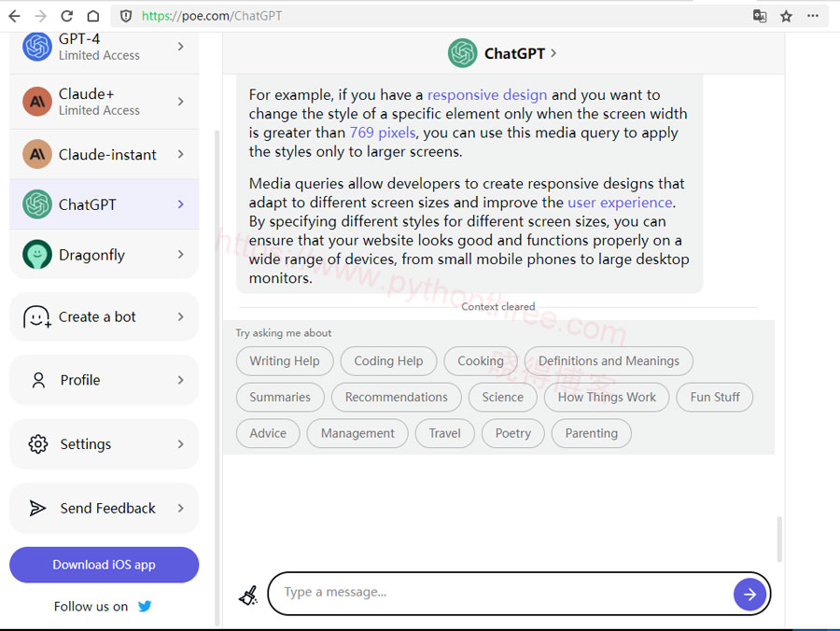Viewport: 840px width, 631px height.
Task: Click the browser forward arrow
Action: coord(41,16)
